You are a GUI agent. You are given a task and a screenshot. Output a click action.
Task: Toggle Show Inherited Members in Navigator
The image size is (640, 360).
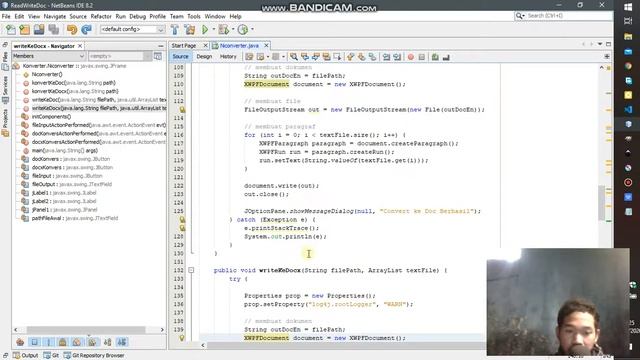click(20, 342)
